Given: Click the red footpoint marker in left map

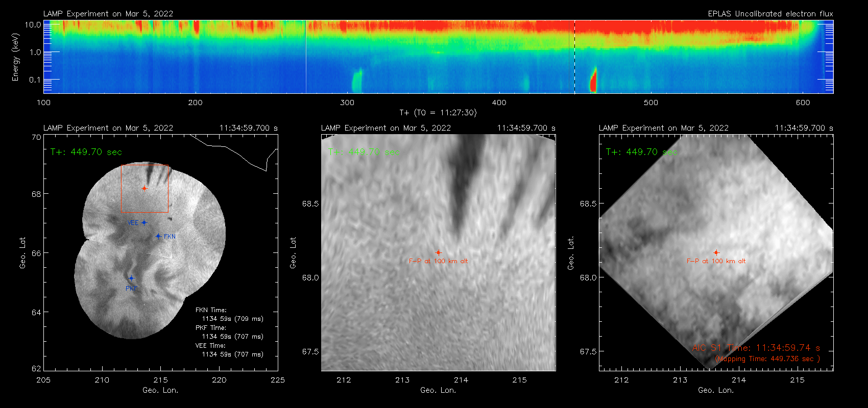Looking at the screenshot, I should (x=144, y=188).
